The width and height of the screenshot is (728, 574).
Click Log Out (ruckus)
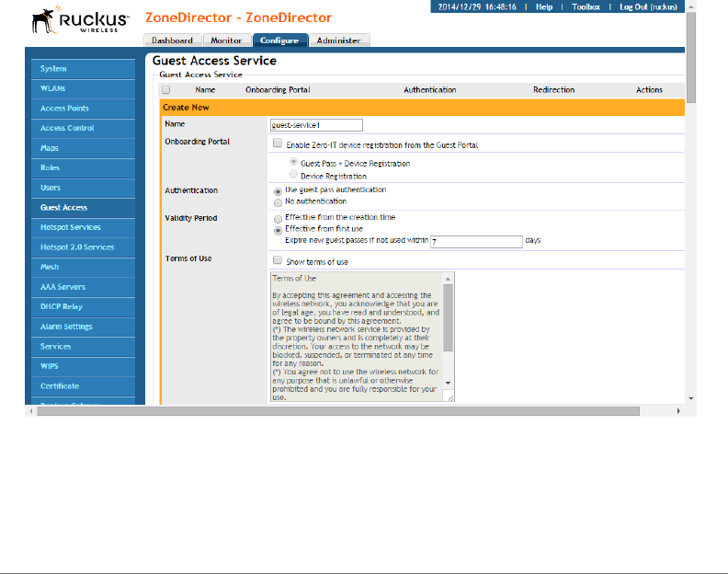648,7
